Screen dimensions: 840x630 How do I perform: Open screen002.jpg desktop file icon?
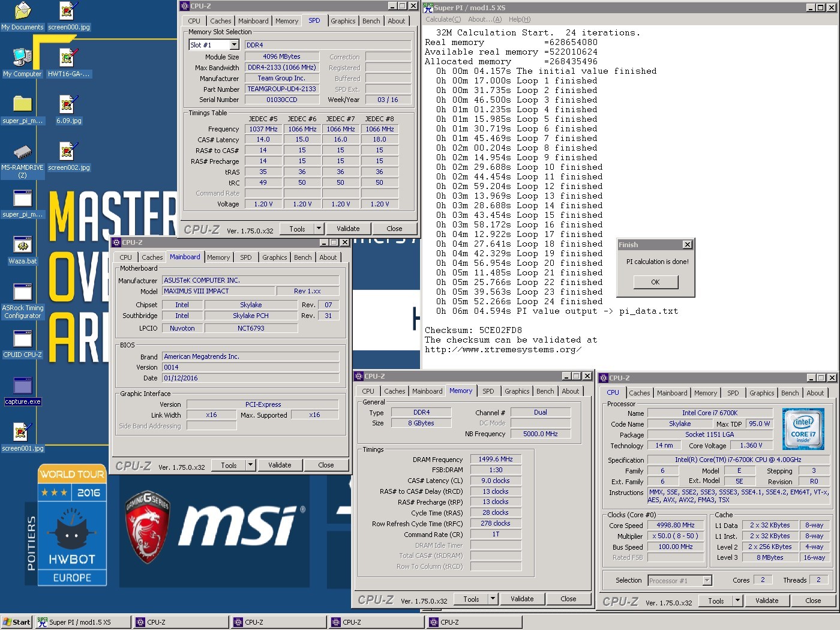point(67,151)
